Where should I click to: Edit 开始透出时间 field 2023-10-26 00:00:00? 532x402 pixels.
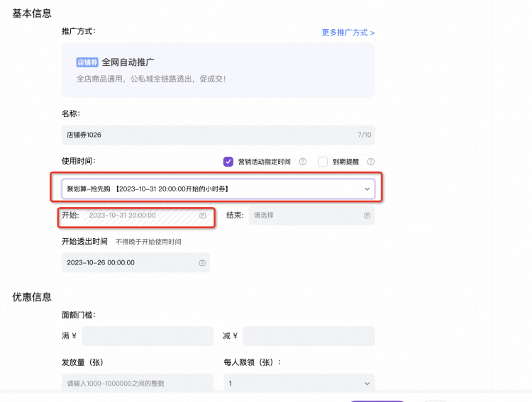pyautogui.click(x=135, y=262)
